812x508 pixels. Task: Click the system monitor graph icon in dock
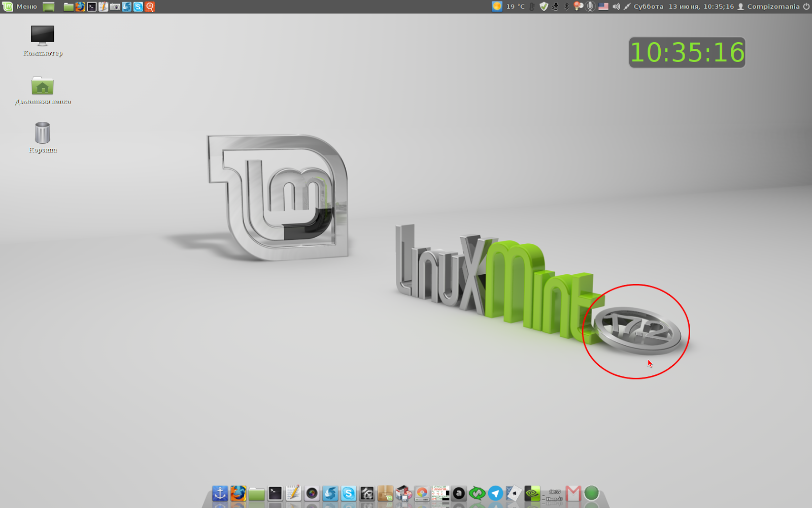[440, 493]
